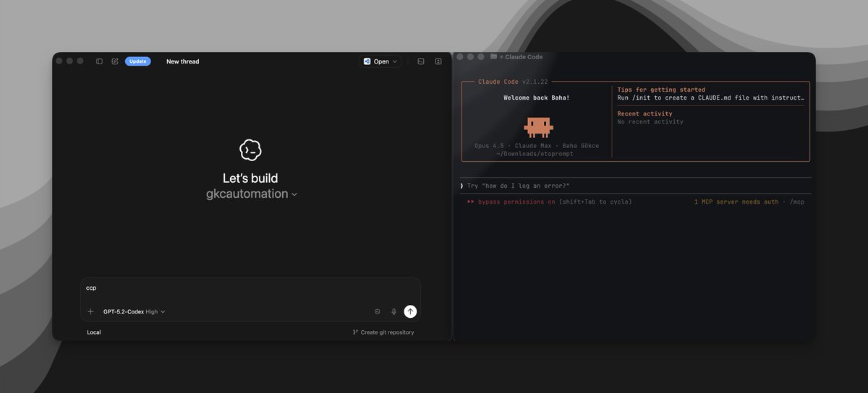Click the compose new thread pencil icon
868x393 pixels.
[x=115, y=61]
